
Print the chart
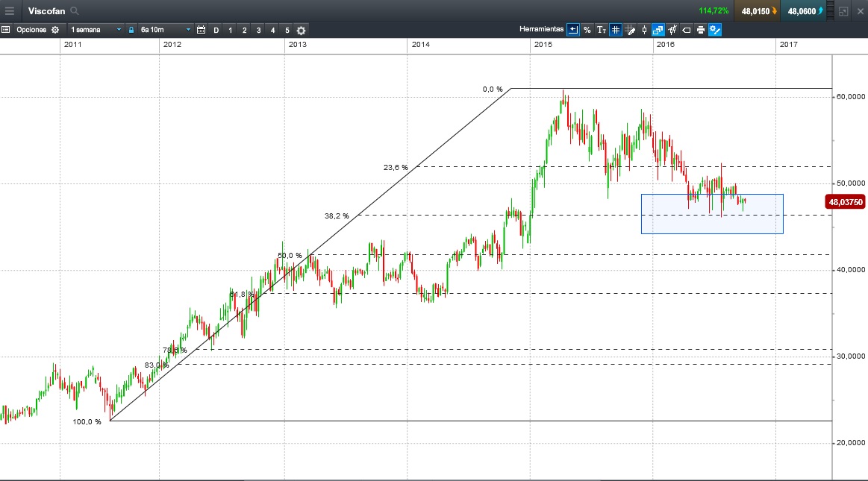(x=701, y=30)
